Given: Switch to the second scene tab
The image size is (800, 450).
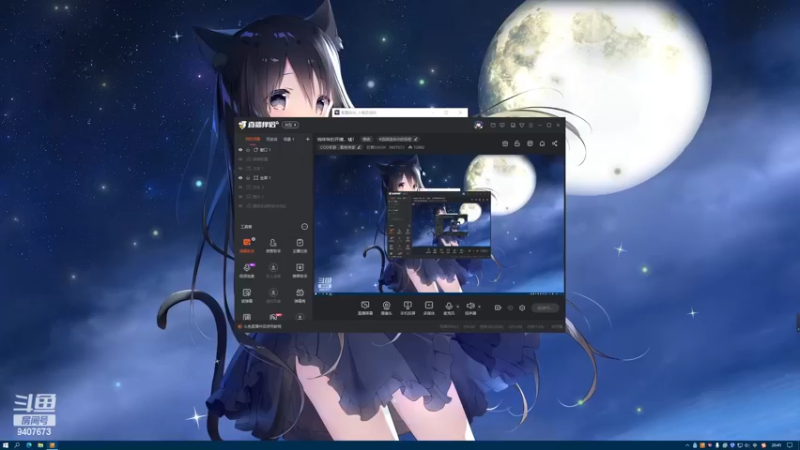Looking at the screenshot, I should click(271, 139).
